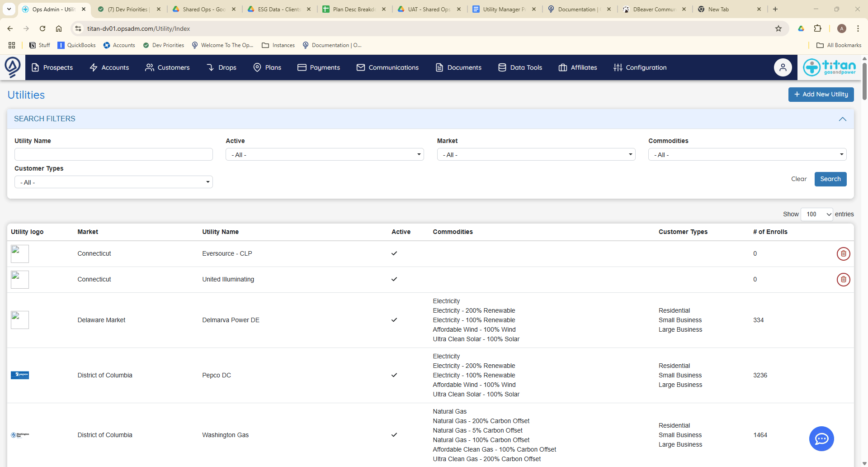Open the QuickBooks bookmark

click(x=76, y=45)
